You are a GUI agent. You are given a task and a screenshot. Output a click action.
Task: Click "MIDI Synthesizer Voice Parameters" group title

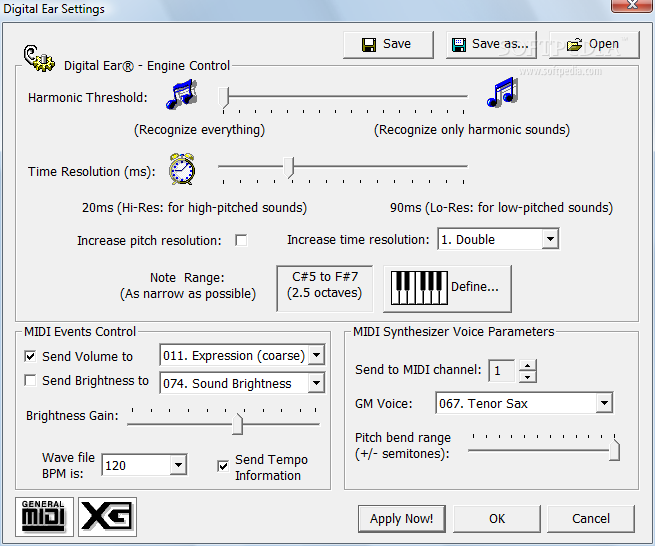454,332
